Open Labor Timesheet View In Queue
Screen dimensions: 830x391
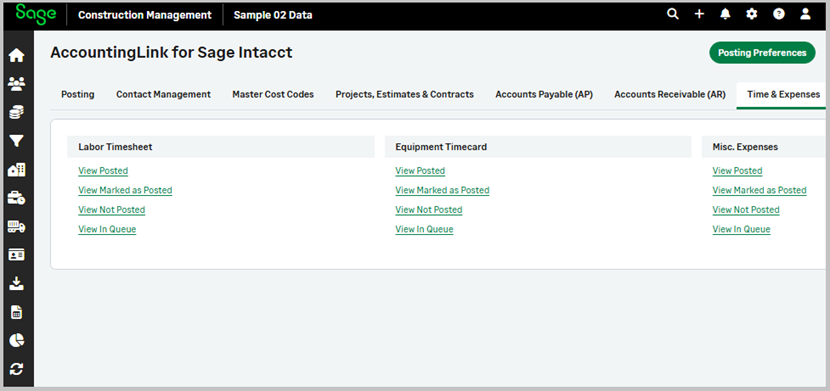click(x=107, y=230)
